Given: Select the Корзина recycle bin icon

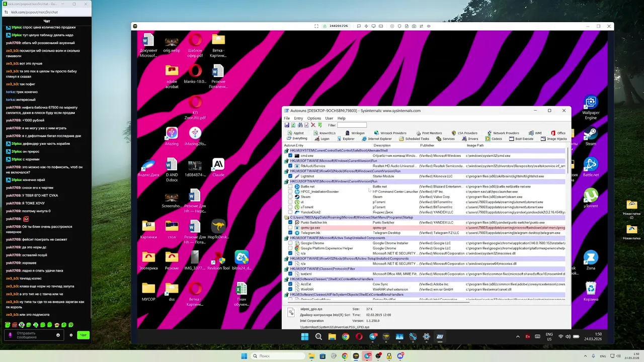Looking at the screenshot, I should (x=591, y=292).
